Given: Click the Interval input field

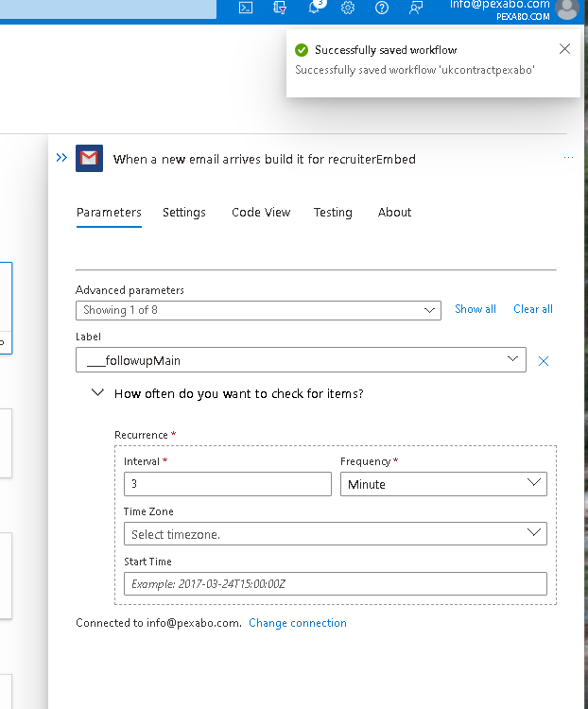Looking at the screenshot, I should (x=228, y=484).
